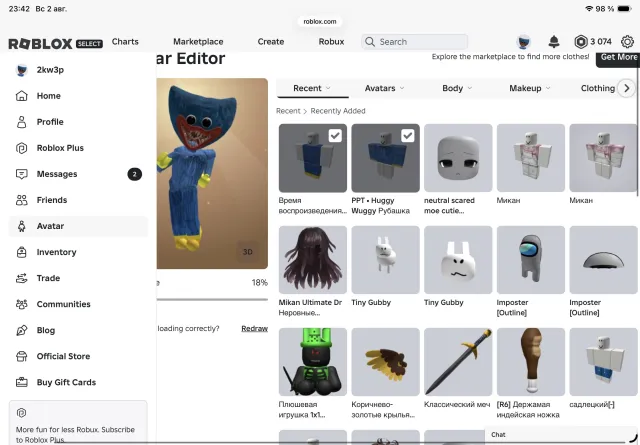
Task: Select the first Tiny Gubby item
Action: coord(385,260)
